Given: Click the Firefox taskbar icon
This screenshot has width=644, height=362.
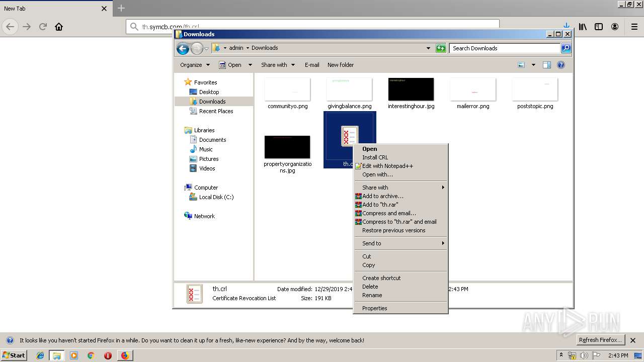Looking at the screenshot, I should (x=125, y=355).
